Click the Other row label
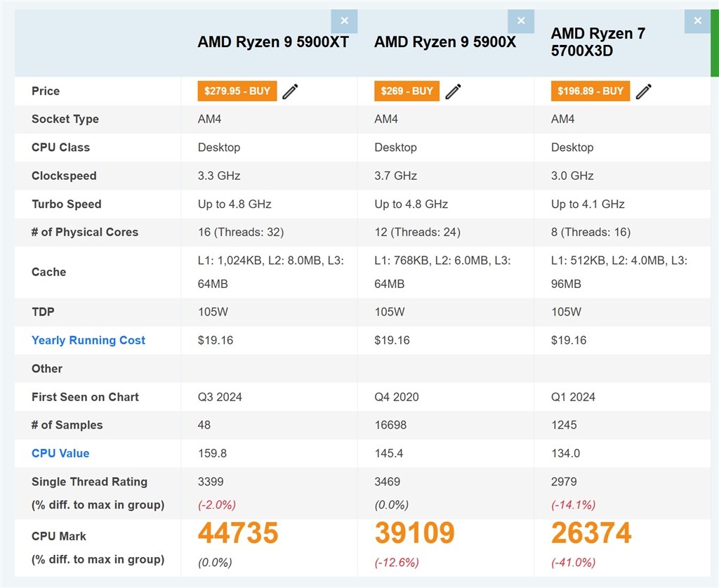Screen dimensions: 719x588 tap(47, 368)
